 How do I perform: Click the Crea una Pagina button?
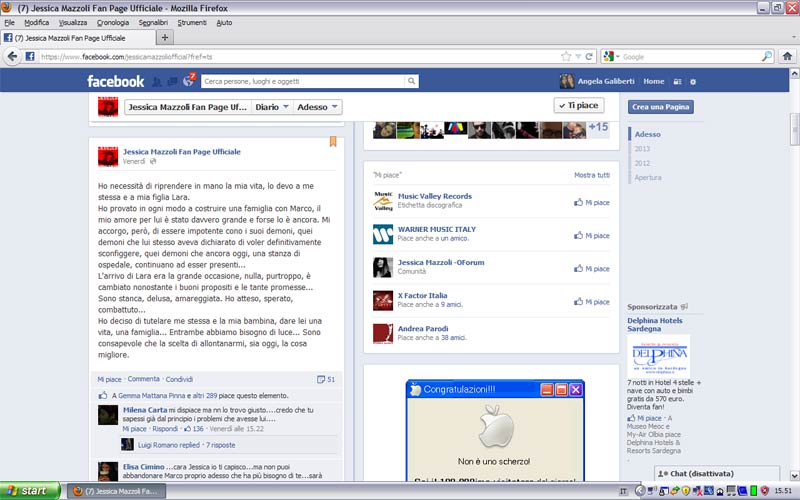pos(660,107)
